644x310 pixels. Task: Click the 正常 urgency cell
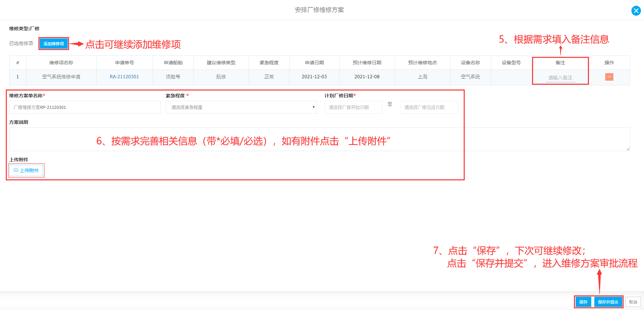[269, 77]
